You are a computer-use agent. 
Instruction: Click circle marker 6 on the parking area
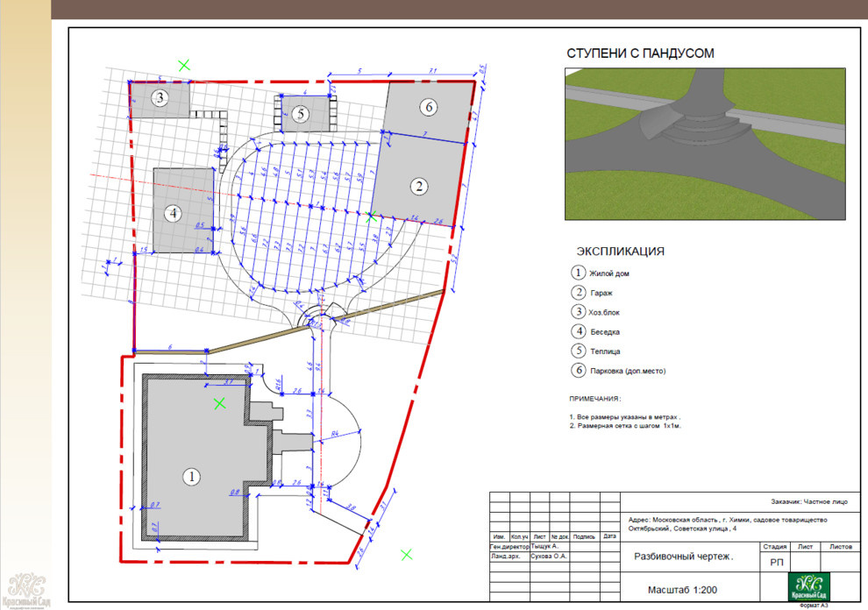(x=429, y=107)
